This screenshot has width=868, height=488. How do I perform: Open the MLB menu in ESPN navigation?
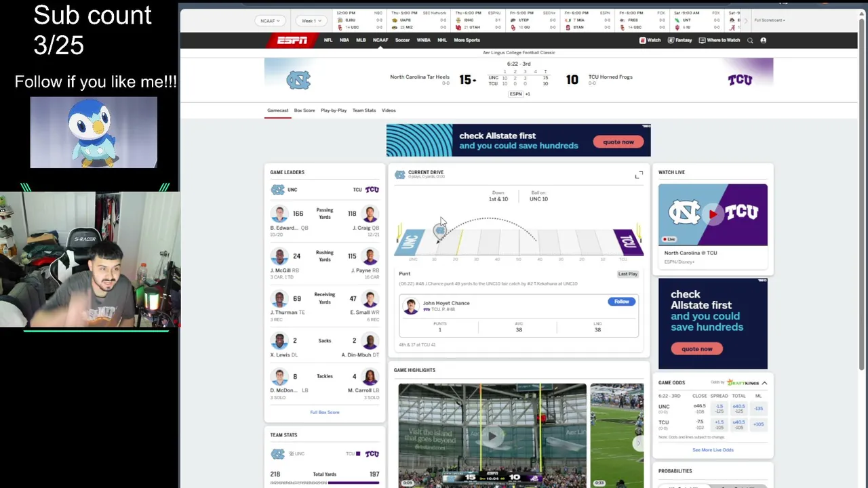pyautogui.click(x=361, y=41)
